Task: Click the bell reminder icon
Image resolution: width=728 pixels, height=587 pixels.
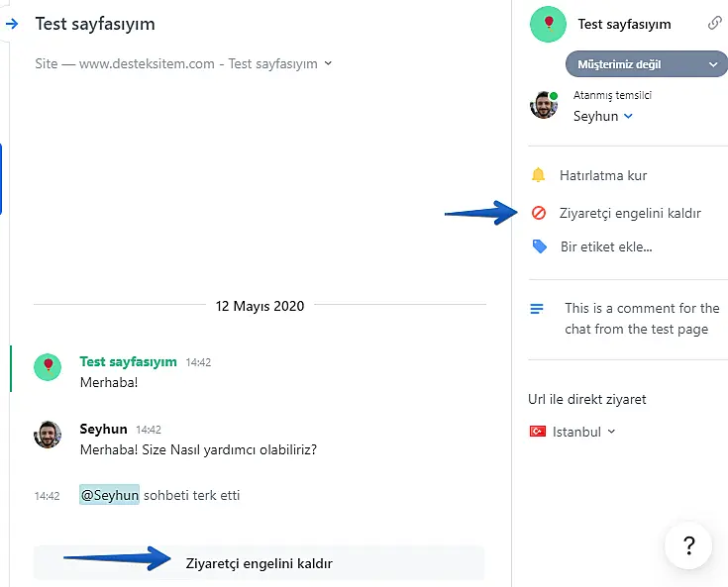Action: pyautogui.click(x=539, y=175)
